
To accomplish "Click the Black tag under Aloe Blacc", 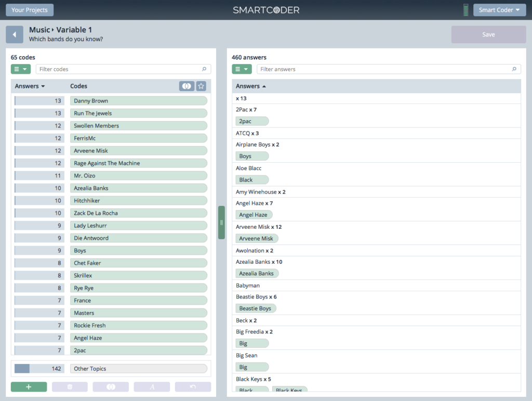I will [252, 179].
